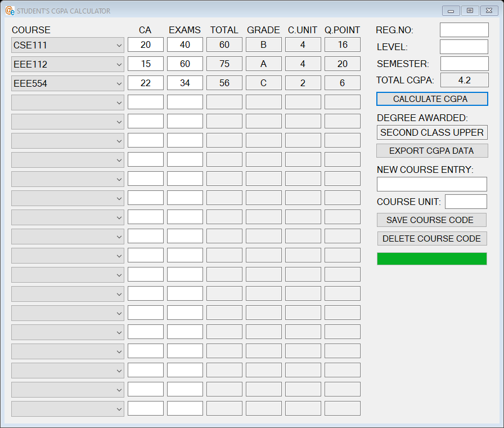Click the GRADE field A for EEE112
The width and height of the screenshot is (504, 428).
click(264, 64)
